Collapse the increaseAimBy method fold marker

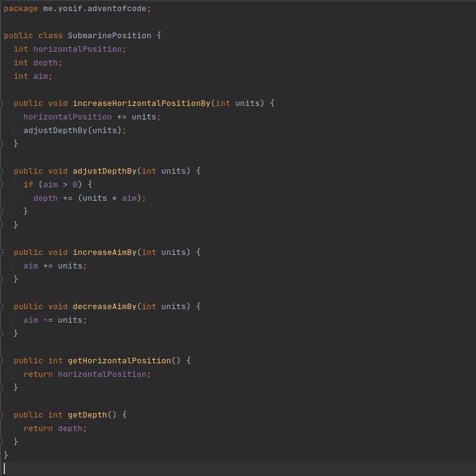pyautogui.click(x=1, y=252)
